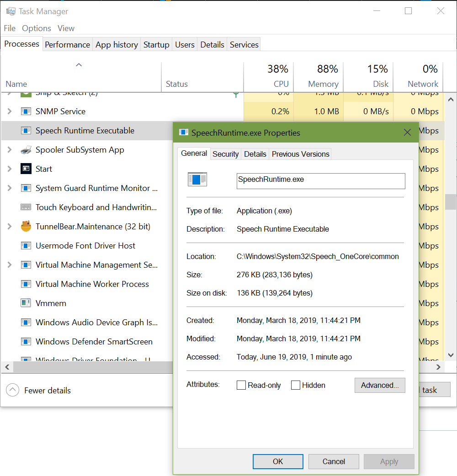
Task: Click the Windows Defender SmartScreen icon
Action: (x=26, y=341)
